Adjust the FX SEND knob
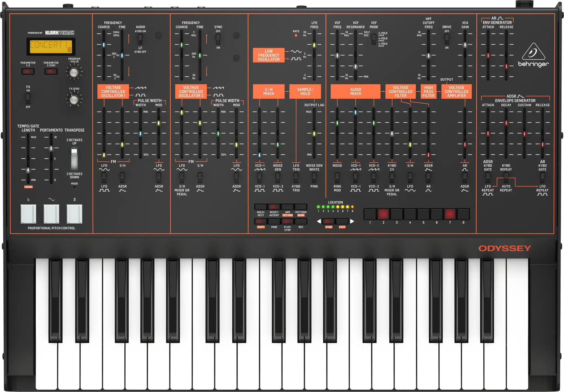This screenshot has height=392, width=564. [74, 100]
